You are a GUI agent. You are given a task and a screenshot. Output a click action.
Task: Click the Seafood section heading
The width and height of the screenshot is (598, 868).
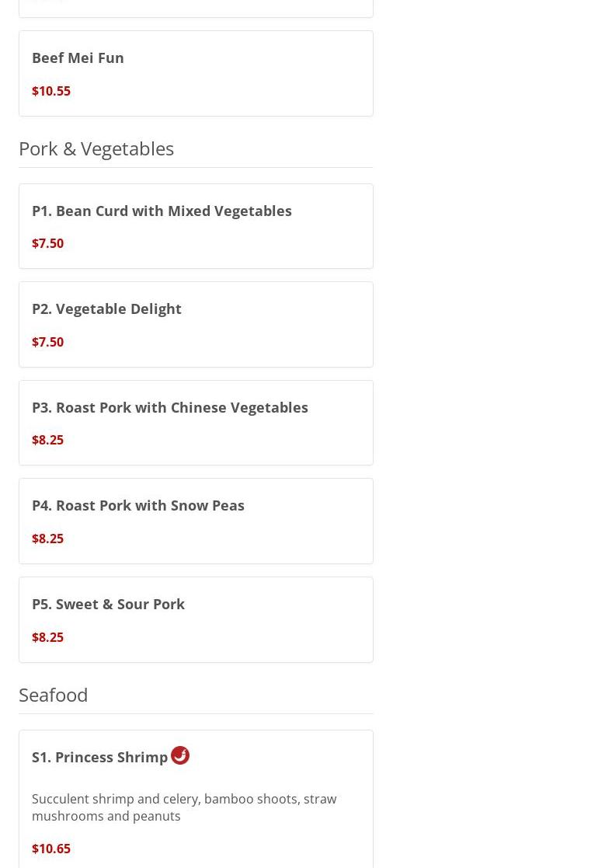pyautogui.click(x=53, y=694)
